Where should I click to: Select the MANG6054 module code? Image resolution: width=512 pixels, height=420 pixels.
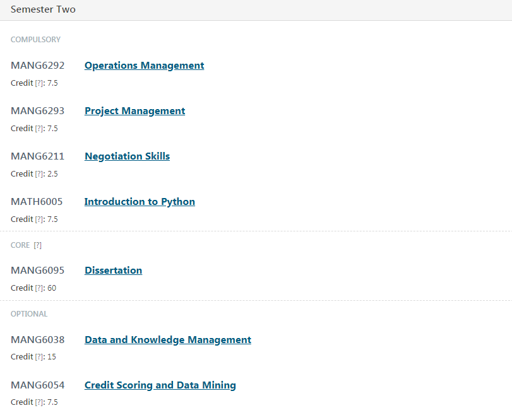tap(37, 385)
